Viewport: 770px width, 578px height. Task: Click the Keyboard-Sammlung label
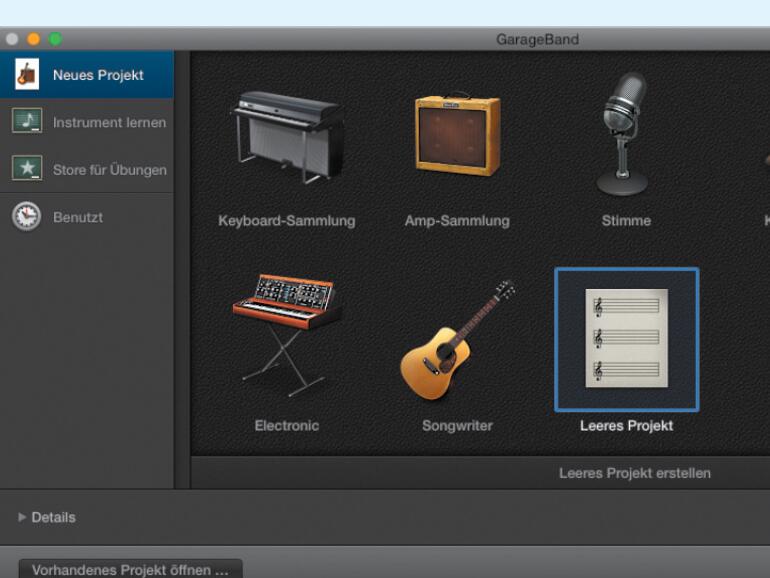[287, 221]
